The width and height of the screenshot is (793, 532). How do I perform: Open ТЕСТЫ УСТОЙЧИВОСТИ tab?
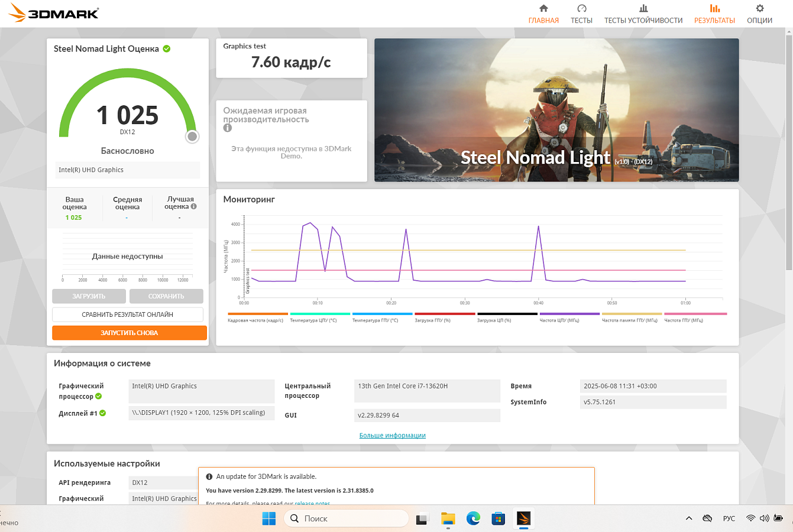pyautogui.click(x=643, y=15)
